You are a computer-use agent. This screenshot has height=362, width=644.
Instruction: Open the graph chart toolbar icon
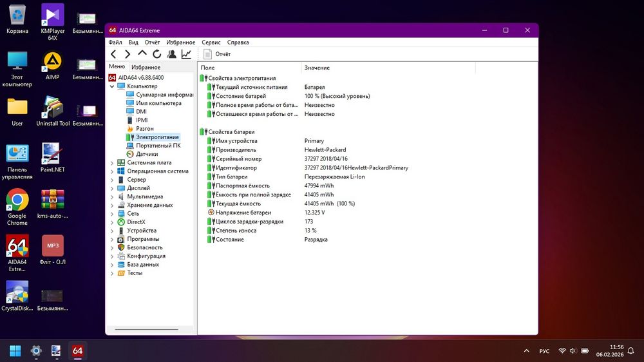(x=187, y=54)
